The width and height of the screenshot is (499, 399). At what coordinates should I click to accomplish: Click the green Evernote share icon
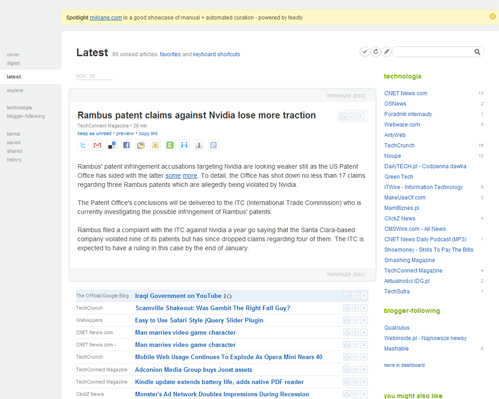170,145
